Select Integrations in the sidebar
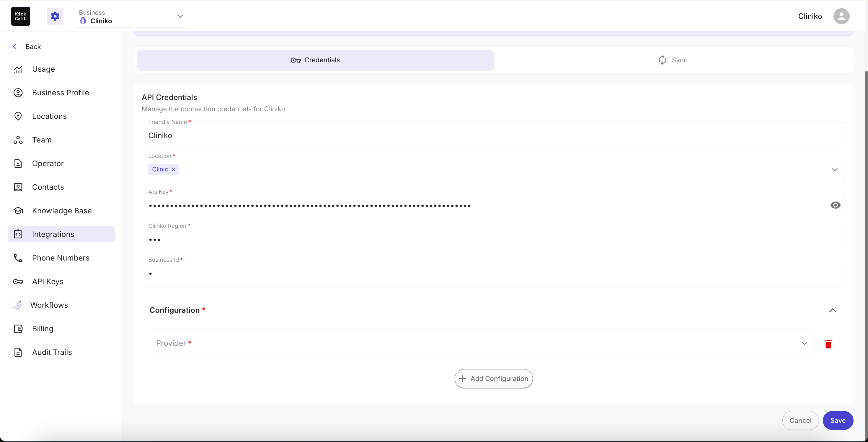The height and width of the screenshot is (442, 868). click(61, 234)
